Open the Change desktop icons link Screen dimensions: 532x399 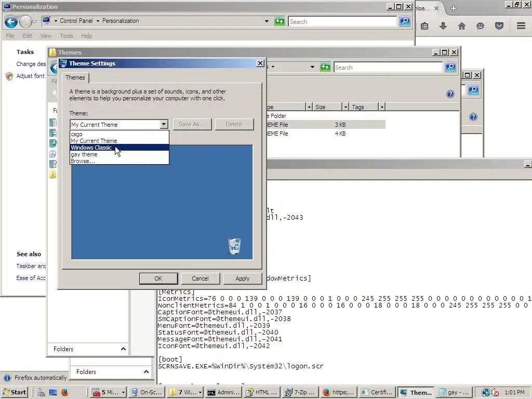pyautogui.click(x=31, y=64)
